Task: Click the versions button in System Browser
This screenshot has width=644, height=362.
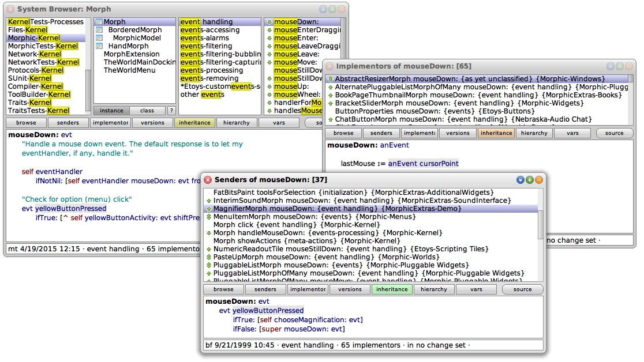Action: click(152, 122)
